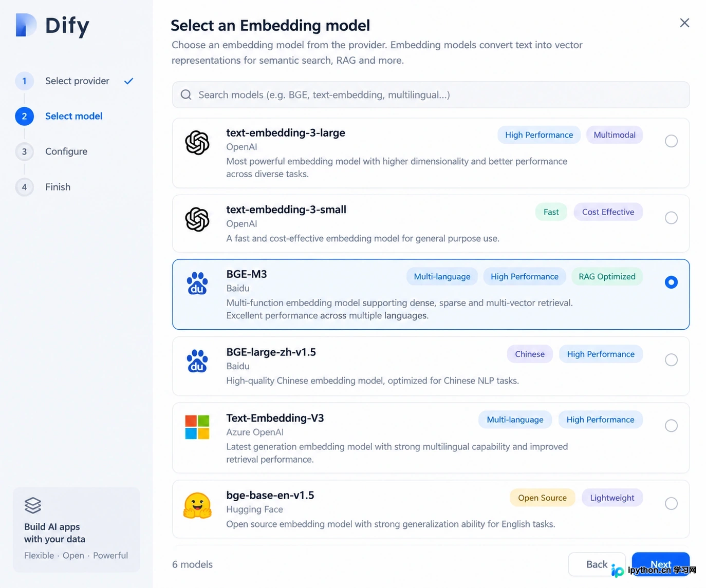Click the Cost Effective tag on text-embedding-3-small
Screen dimensions: 706x588
click(608, 212)
